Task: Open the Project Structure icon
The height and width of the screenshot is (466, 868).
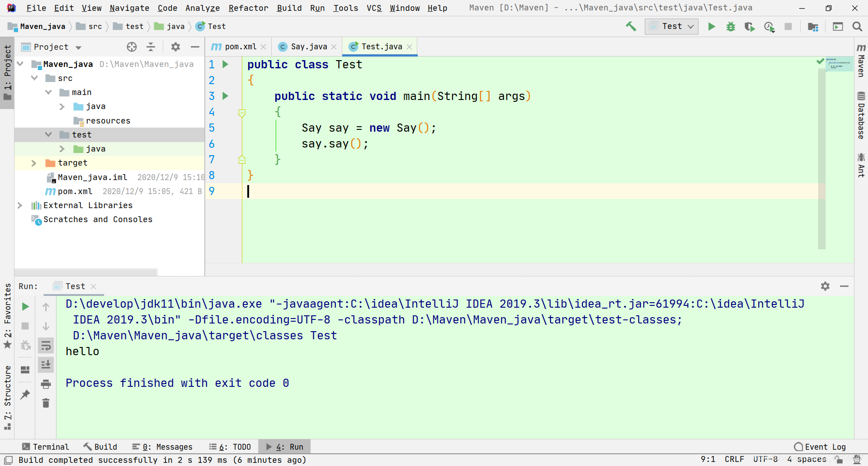Action: tap(813, 27)
